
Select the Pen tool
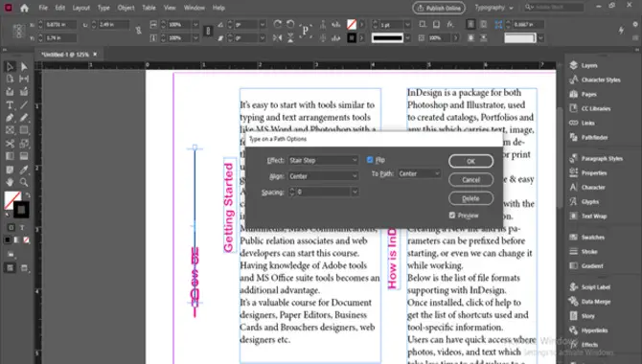[10, 118]
